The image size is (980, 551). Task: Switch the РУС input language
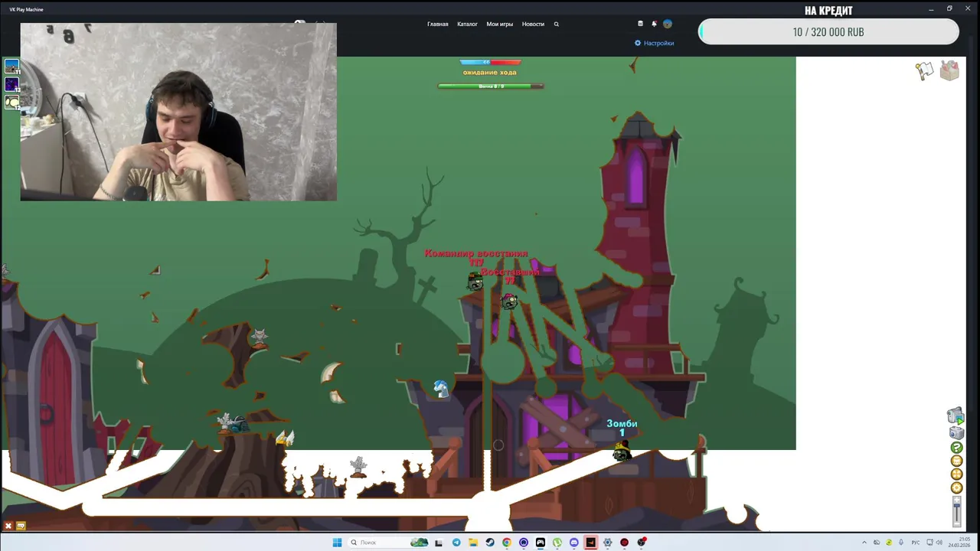coord(916,543)
